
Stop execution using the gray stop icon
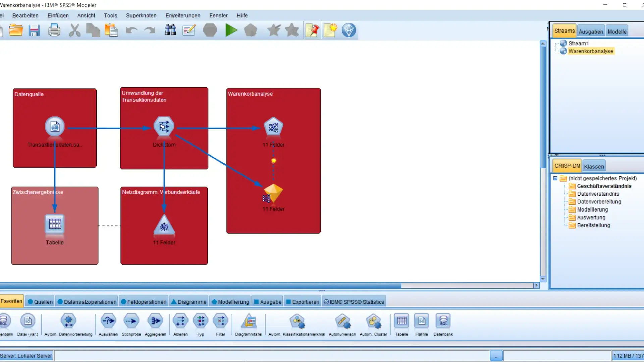(210, 30)
